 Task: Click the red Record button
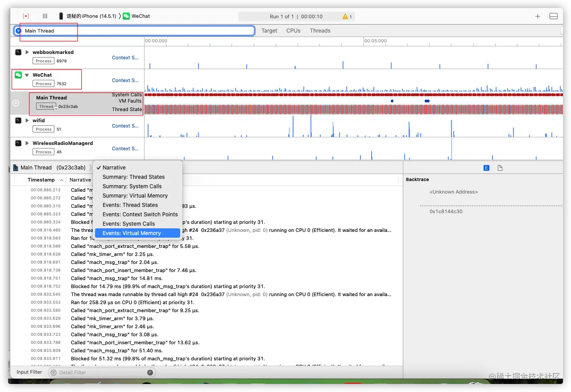[26, 16]
